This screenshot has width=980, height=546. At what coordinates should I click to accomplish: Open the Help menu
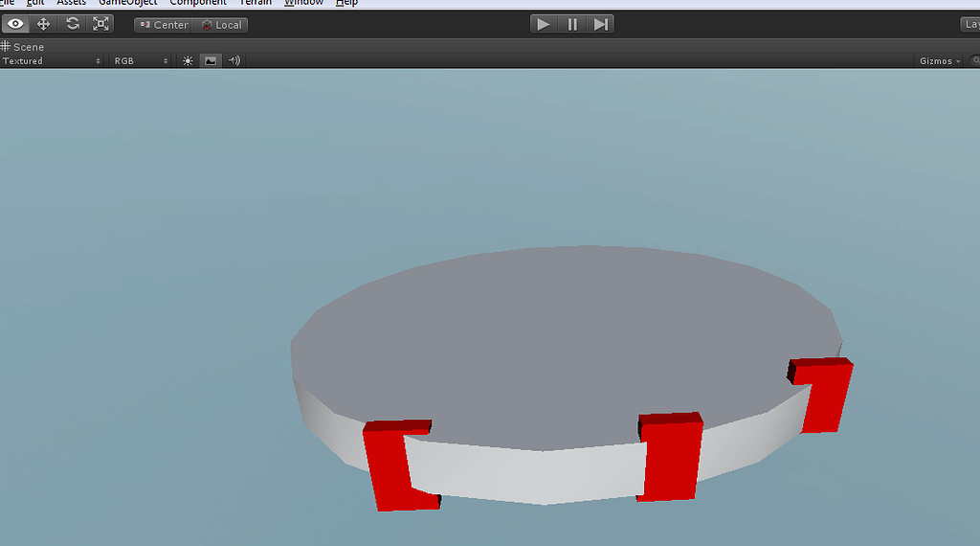point(346,3)
